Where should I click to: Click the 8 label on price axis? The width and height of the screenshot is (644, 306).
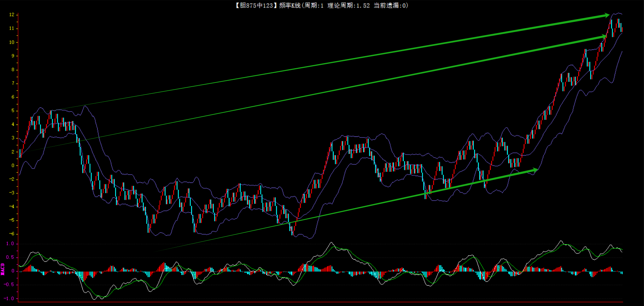(x=13, y=70)
